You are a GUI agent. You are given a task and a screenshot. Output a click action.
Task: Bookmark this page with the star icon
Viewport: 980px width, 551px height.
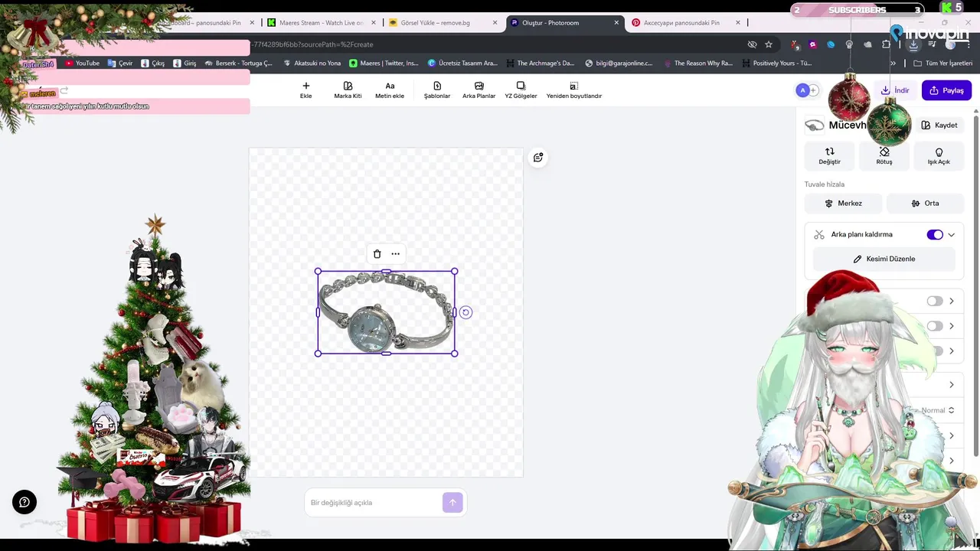(x=769, y=44)
